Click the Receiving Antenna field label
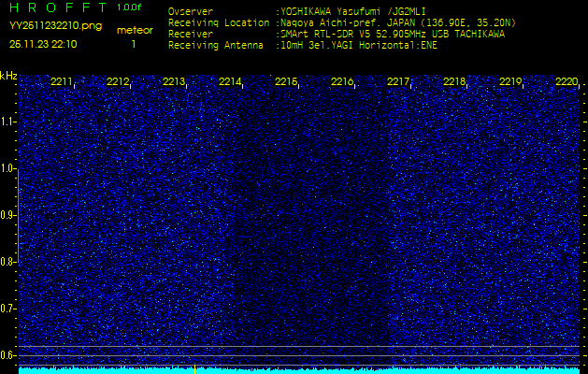The image size is (588, 374). (x=216, y=46)
